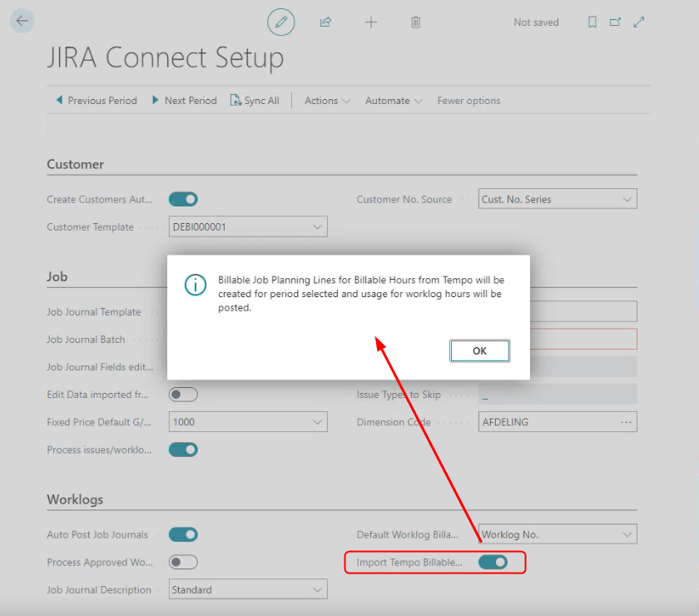Click the edit pencil icon
This screenshot has width=699, height=616.
[281, 22]
